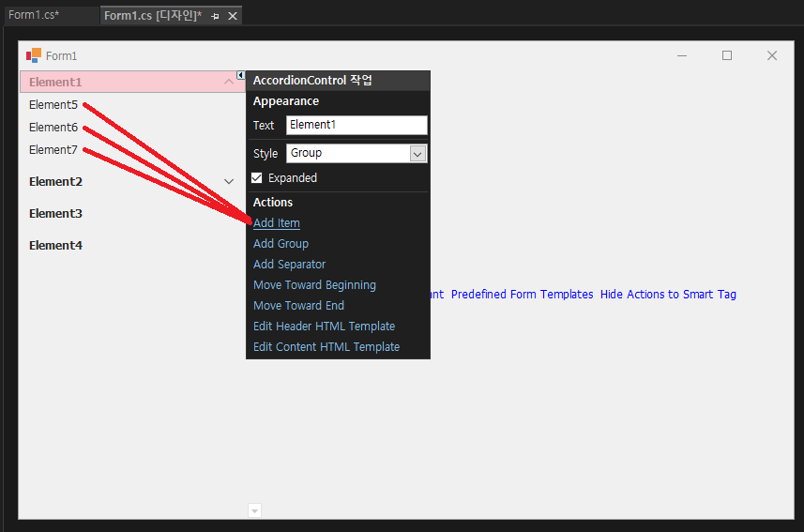Click the Add Separator link
Image resolution: width=804 pixels, height=532 pixels.
289,265
